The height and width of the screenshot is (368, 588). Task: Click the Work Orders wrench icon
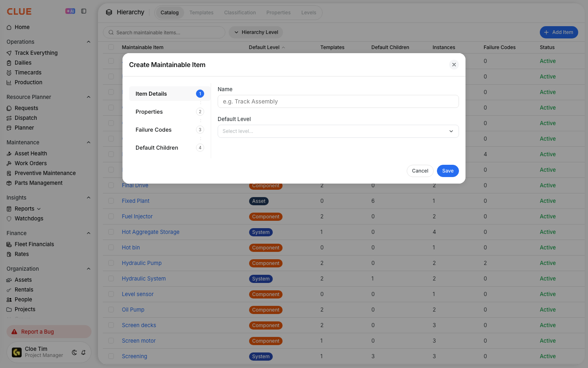click(9, 164)
